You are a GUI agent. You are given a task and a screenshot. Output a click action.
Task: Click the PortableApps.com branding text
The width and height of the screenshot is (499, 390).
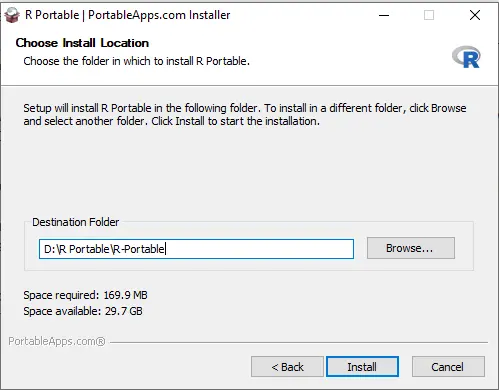pyautogui.click(x=57, y=341)
